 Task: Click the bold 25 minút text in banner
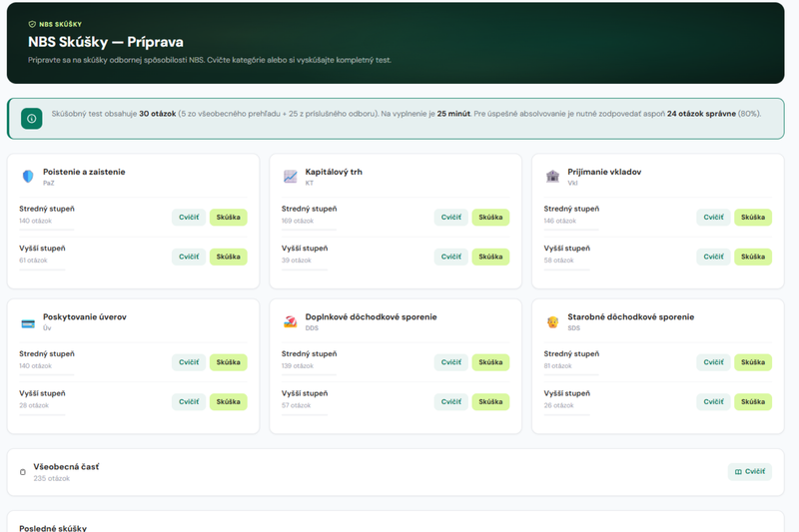click(453, 114)
